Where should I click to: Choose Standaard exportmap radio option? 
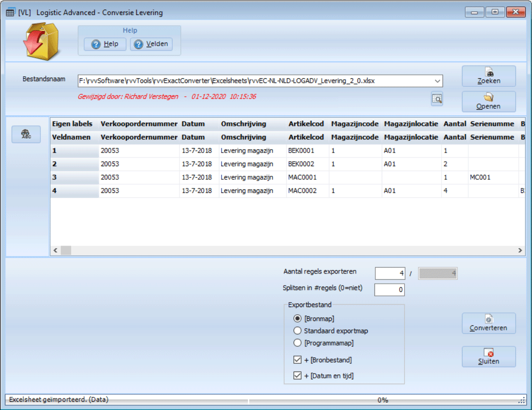coord(298,331)
